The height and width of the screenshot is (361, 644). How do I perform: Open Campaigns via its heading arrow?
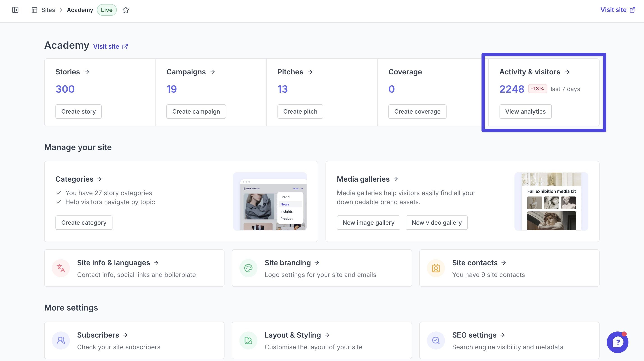(x=213, y=72)
